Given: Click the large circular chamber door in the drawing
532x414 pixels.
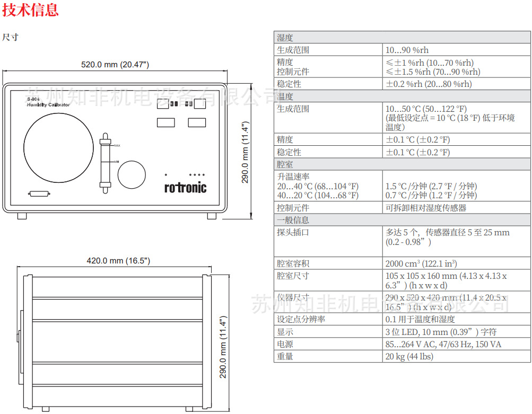Looking at the screenshot, I should tap(58, 148).
